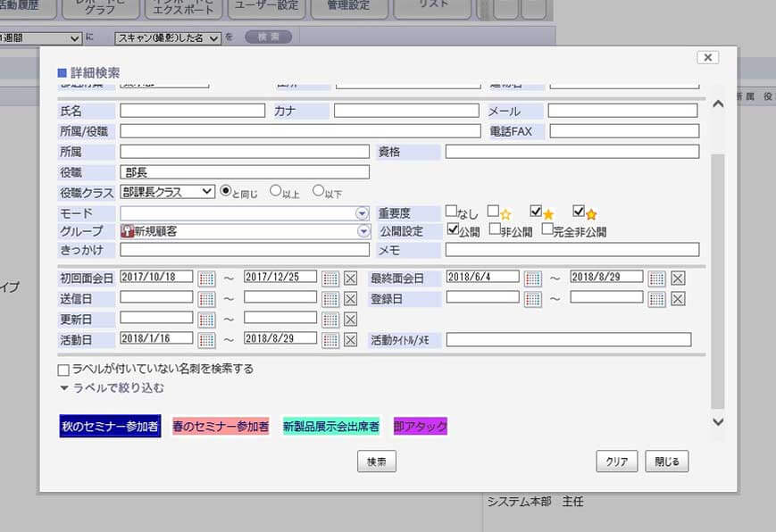
Task: Click the きっかけ input field
Action: (245, 250)
